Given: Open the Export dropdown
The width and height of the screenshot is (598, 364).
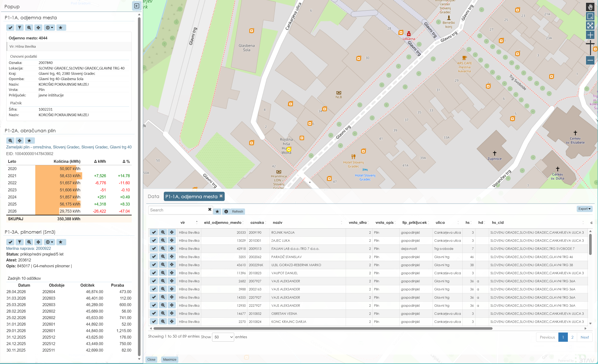Looking at the screenshot, I should click(584, 209).
